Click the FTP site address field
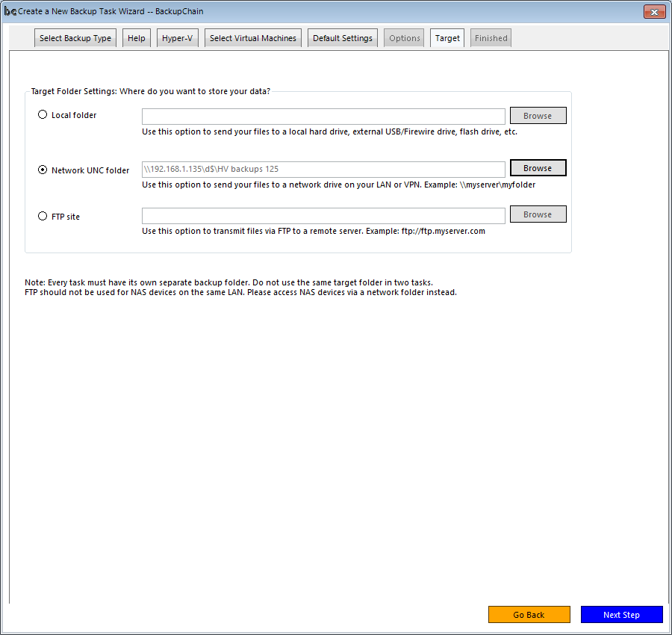Screen dimensions: 672x635 (323, 215)
